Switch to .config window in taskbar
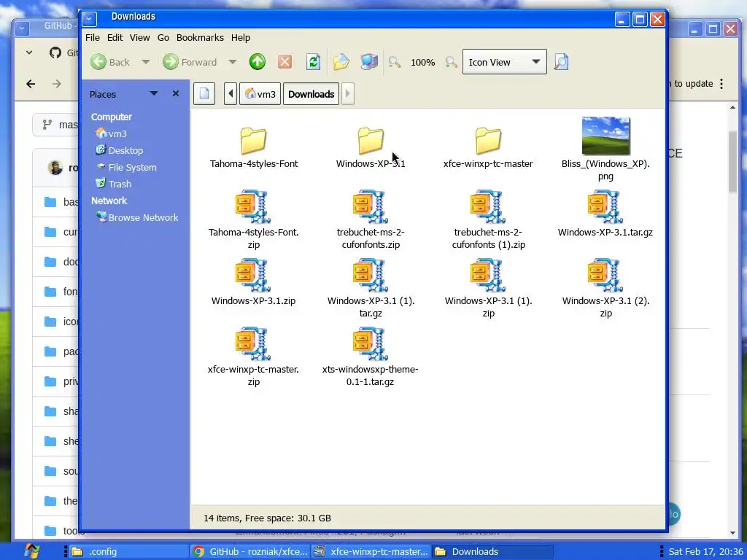747x560 pixels. click(x=128, y=551)
